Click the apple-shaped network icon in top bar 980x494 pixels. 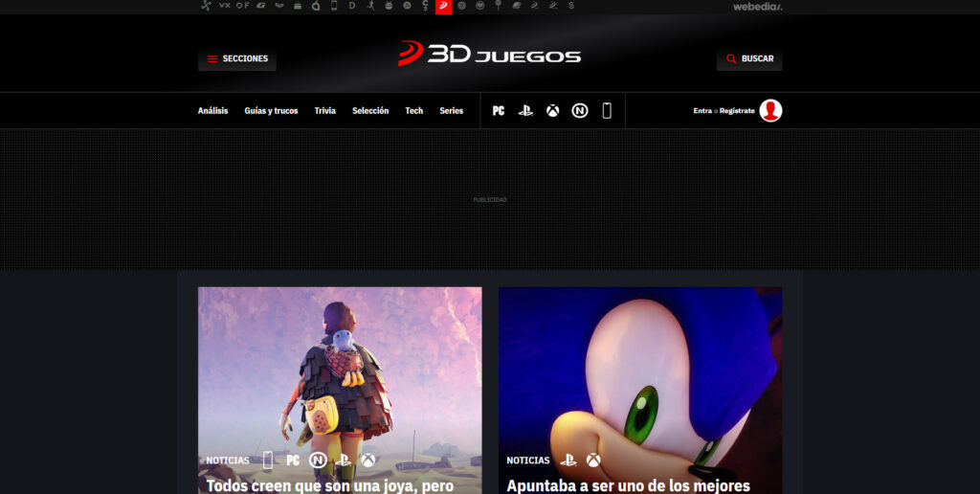(x=316, y=6)
